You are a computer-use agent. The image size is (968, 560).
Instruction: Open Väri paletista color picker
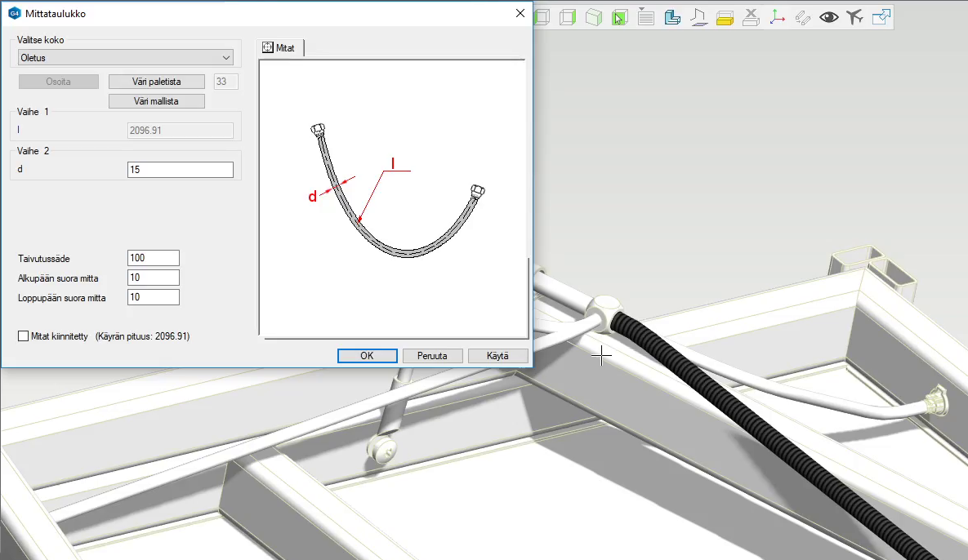(156, 82)
